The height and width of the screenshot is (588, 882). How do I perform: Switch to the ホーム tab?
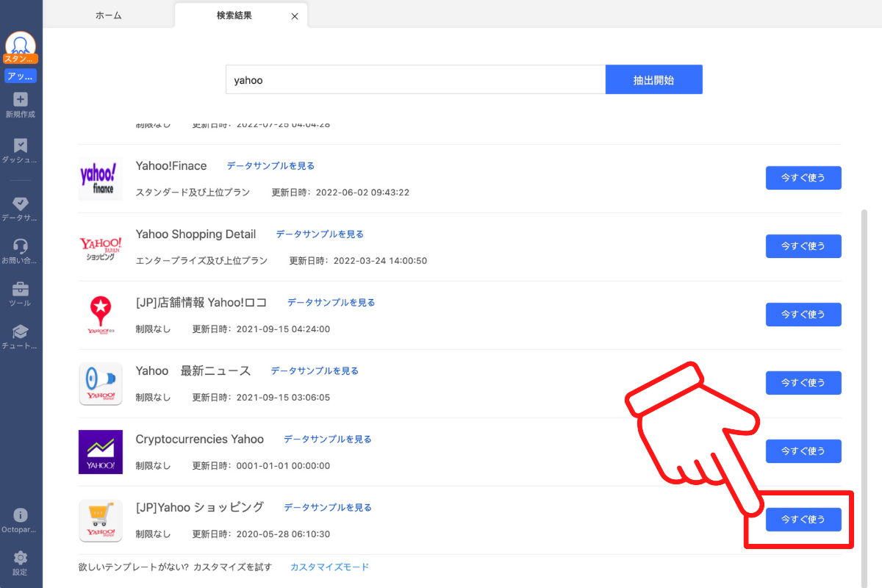109,15
